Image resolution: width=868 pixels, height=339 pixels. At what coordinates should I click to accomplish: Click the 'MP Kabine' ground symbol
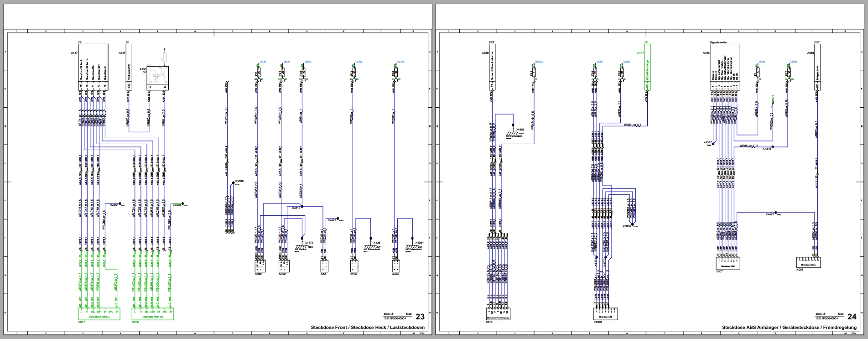(x=302, y=248)
